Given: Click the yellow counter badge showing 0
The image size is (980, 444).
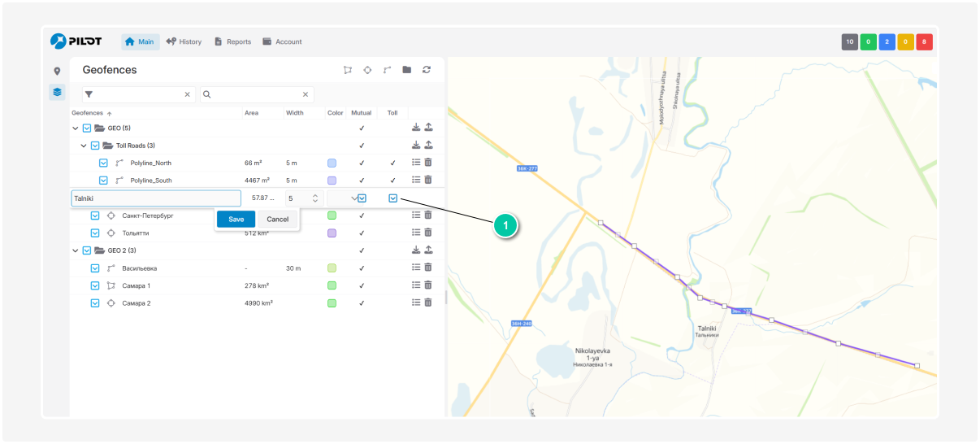Looking at the screenshot, I should [906, 41].
